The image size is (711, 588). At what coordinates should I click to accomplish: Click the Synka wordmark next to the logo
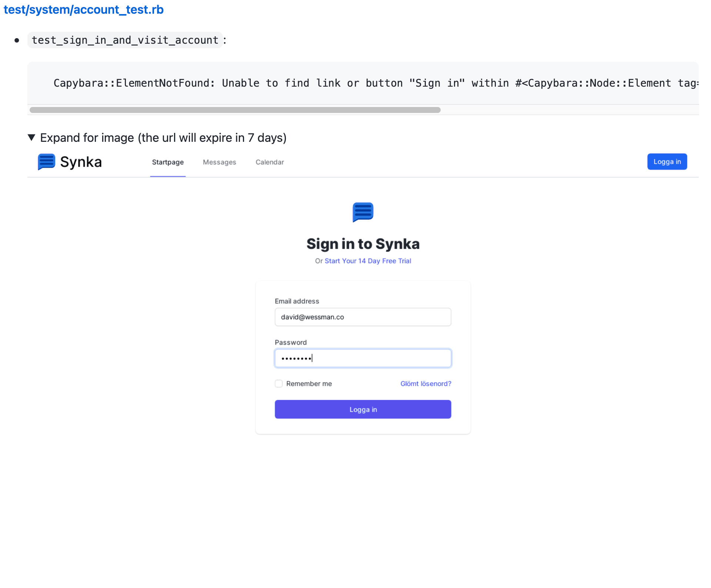click(x=81, y=162)
